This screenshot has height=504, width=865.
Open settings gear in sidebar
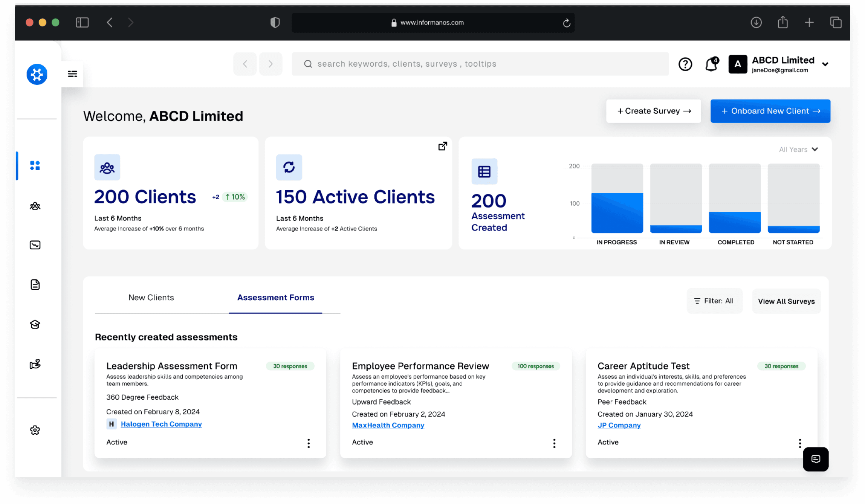click(35, 430)
